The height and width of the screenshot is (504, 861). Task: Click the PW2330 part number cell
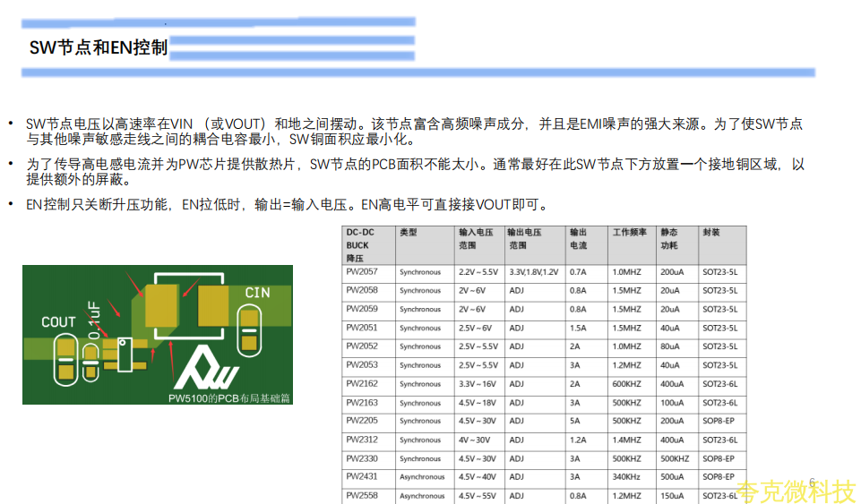[361, 458]
